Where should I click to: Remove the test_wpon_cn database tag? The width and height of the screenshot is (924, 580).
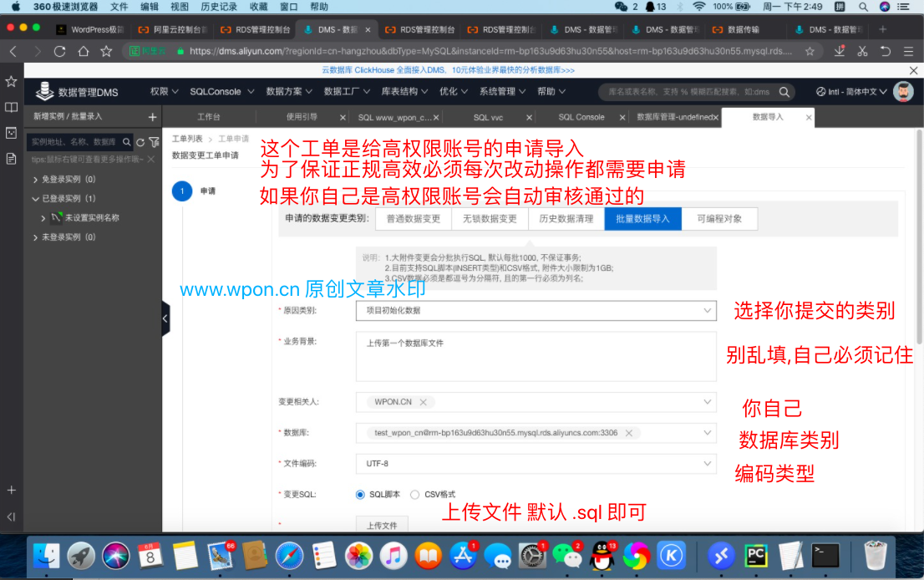coord(629,433)
